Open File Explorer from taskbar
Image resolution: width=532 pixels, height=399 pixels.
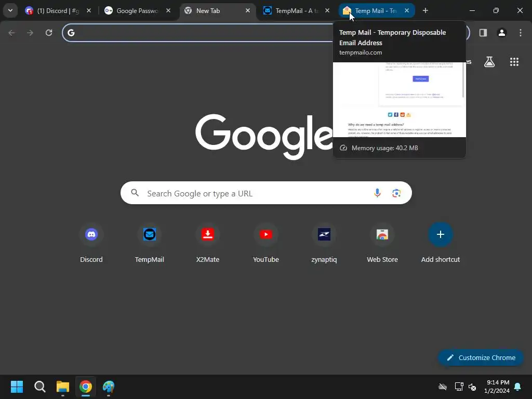tap(63, 387)
